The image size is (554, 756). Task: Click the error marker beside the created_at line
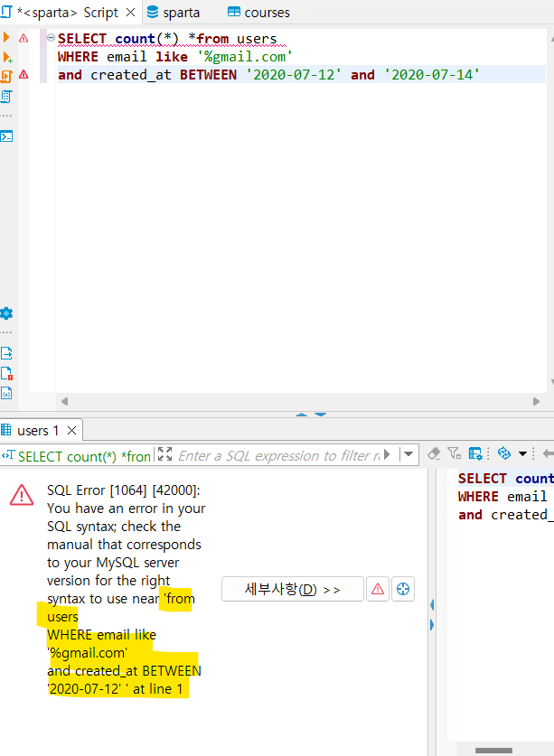[23, 74]
